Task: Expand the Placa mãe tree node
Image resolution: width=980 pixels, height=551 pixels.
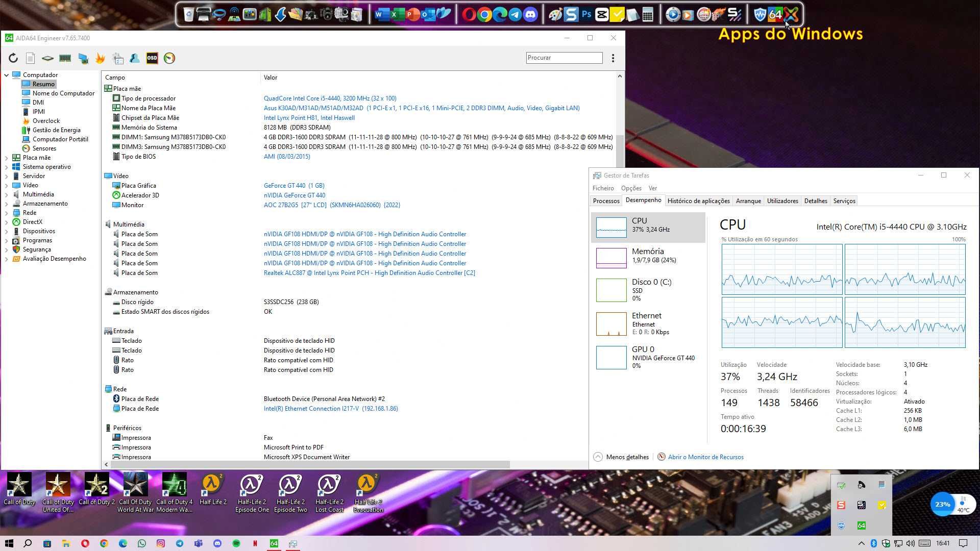Action: click(x=7, y=158)
